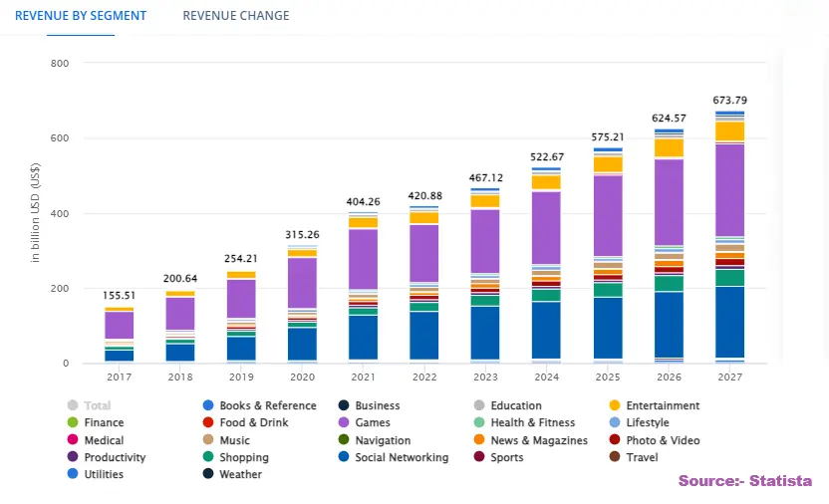The width and height of the screenshot is (829, 504).
Task: Select the Productivity legend color dot
Action: pyautogui.click(x=73, y=457)
